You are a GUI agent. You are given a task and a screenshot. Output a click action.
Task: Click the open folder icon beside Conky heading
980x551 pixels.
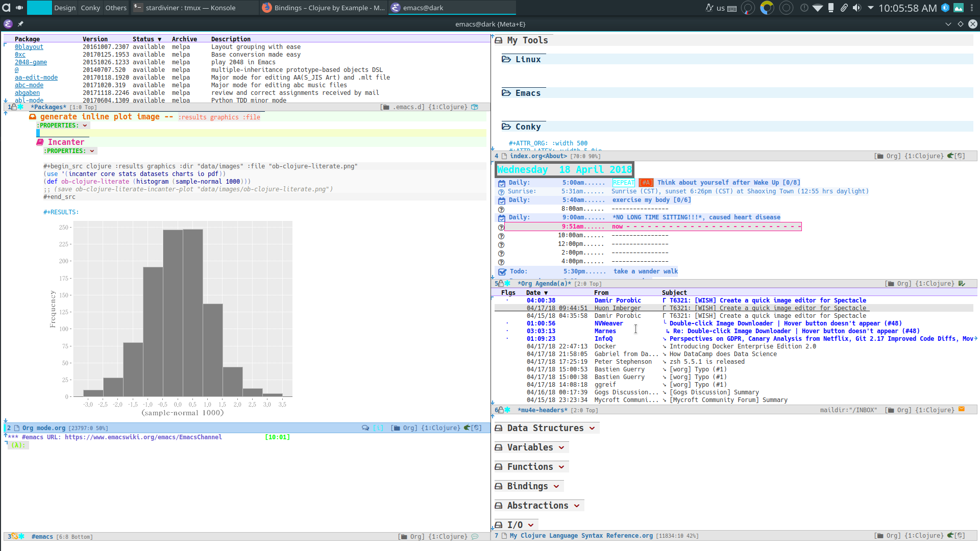click(x=506, y=127)
